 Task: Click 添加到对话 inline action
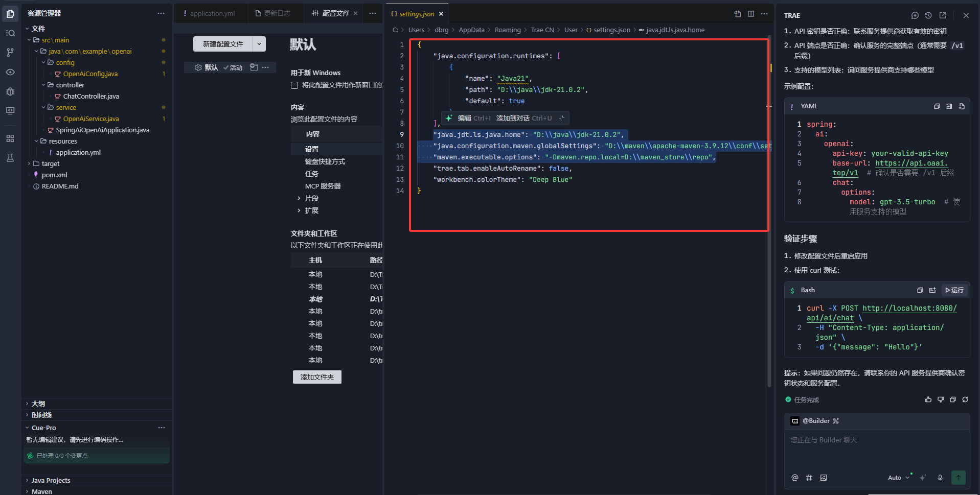513,118
